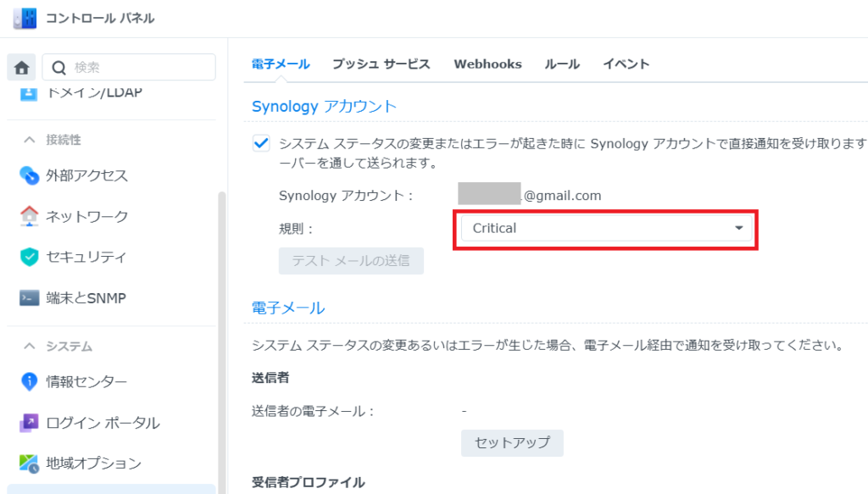This screenshot has height=494, width=868.
Task: Open Network (ネットワーク) settings icon
Action: coord(30,216)
